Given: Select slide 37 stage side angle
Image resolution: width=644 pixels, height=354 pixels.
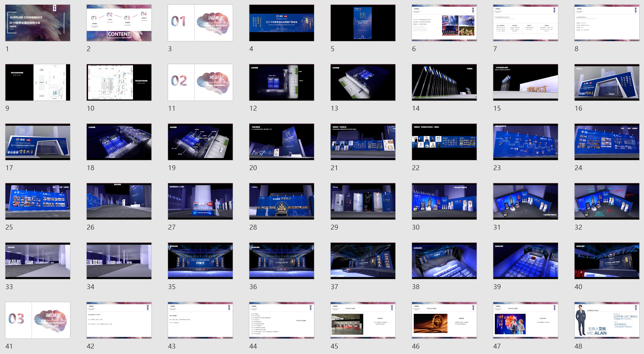Looking at the screenshot, I should (x=363, y=261).
